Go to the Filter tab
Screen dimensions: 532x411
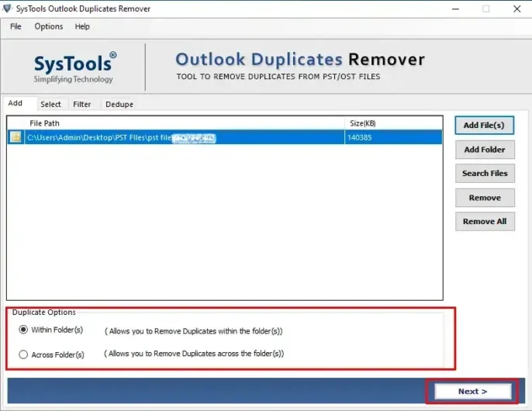tap(81, 104)
